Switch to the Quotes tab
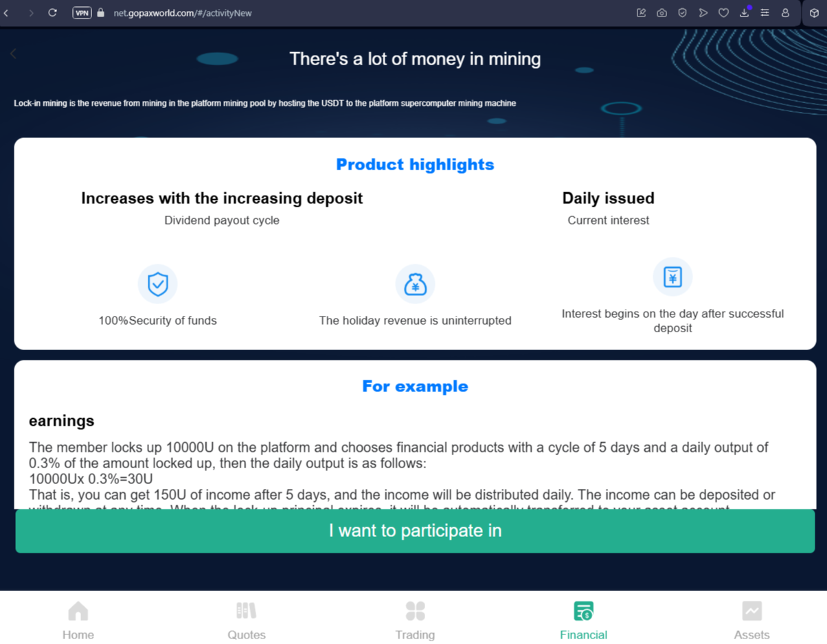 click(x=247, y=621)
